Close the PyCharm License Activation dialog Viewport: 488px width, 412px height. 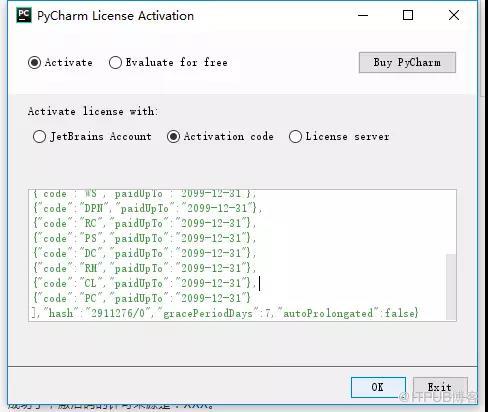click(x=454, y=15)
